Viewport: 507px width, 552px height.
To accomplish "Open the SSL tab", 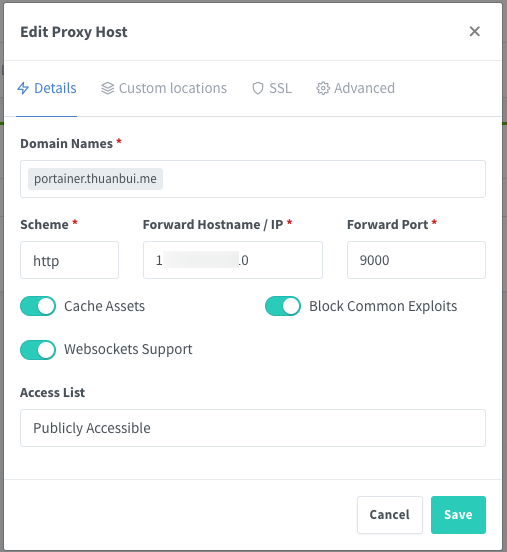I will [x=272, y=88].
